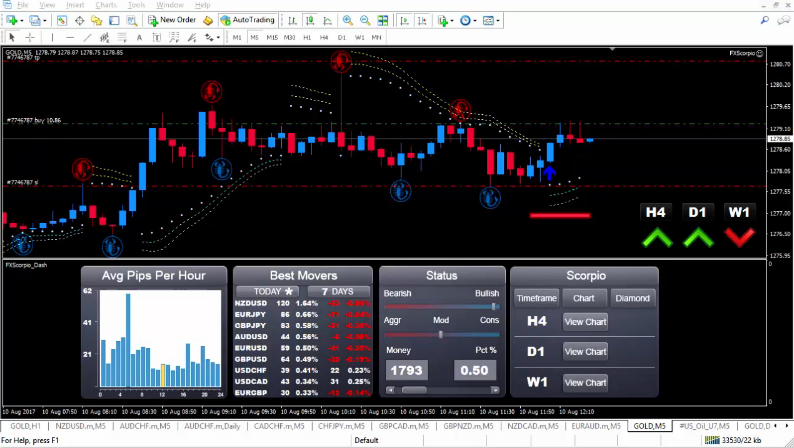The height and width of the screenshot is (448, 794).
Task: Click View Chart for W1
Action: pyautogui.click(x=585, y=383)
